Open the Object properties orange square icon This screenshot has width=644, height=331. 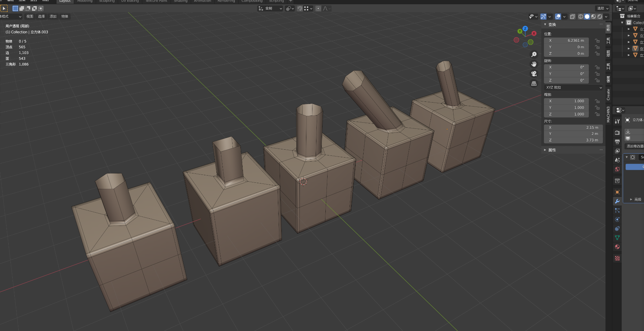pos(617,192)
